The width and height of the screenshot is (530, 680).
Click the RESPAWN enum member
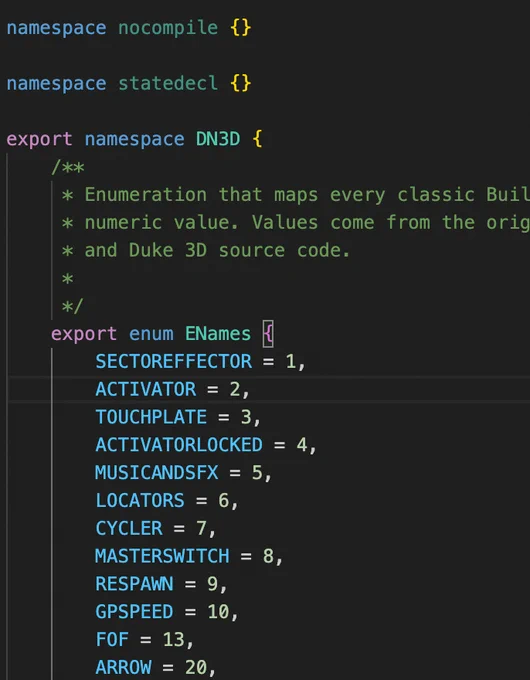tap(134, 584)
